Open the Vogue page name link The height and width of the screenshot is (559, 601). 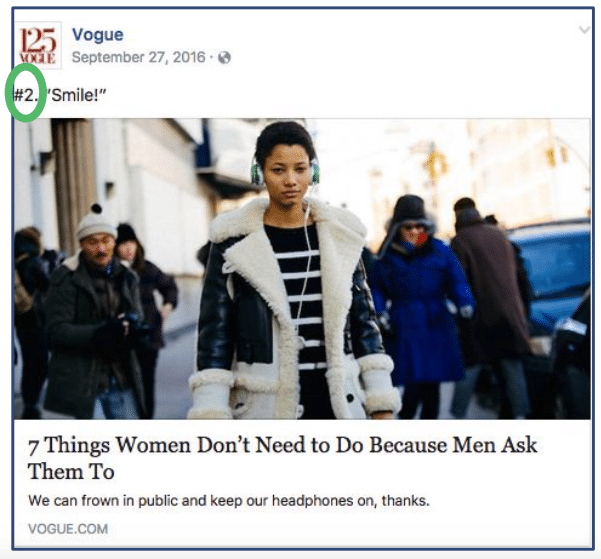(x=98, y=35)
